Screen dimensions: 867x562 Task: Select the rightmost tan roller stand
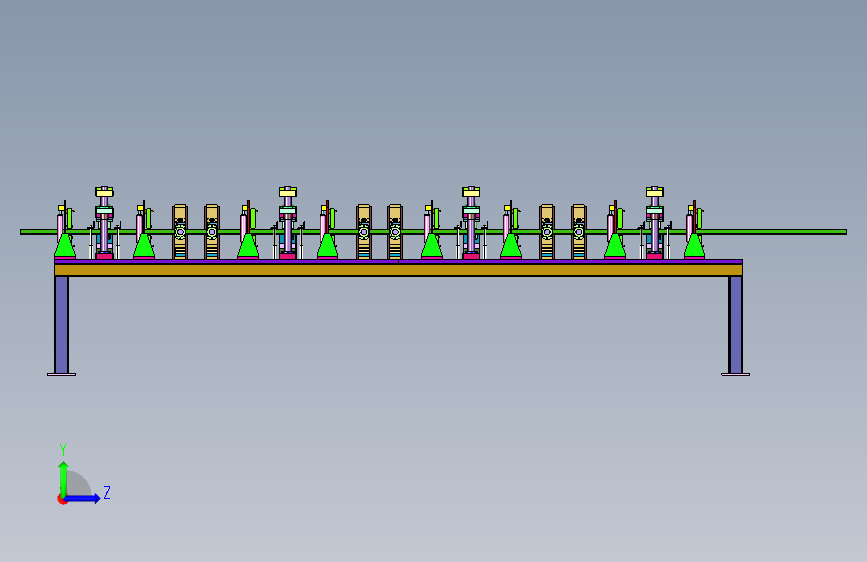coord(579,232)
